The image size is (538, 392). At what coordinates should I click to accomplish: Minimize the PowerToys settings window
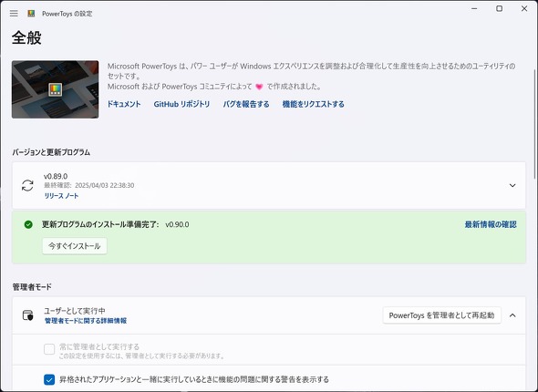[x=474, y=8]
